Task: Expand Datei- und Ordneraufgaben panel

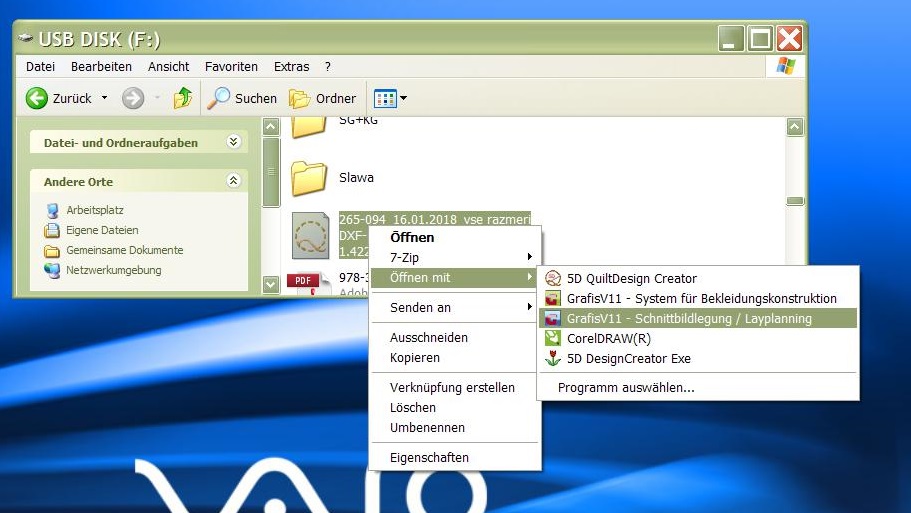Action: point(234,142)
